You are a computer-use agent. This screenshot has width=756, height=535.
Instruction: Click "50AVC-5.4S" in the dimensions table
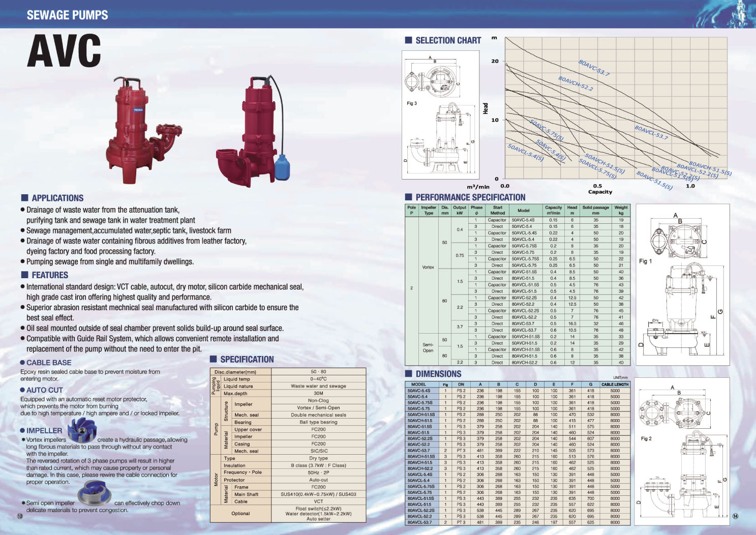pyautogui.click(x=418, y=391)
